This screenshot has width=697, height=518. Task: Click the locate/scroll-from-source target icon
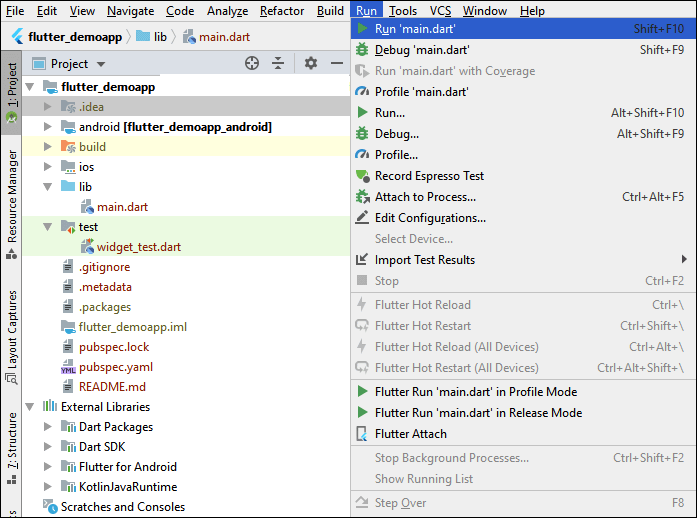pos(252,63)
